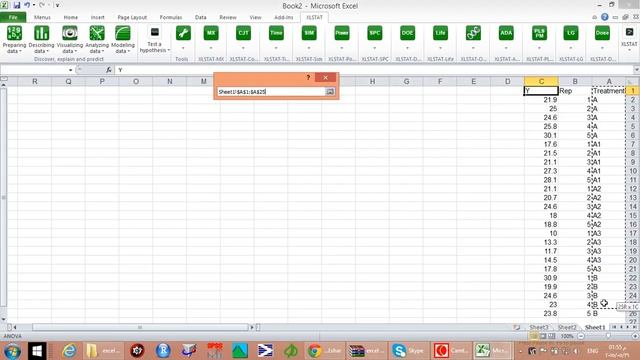
Task: Open the Windows Start orb
Action: (12, 351)
